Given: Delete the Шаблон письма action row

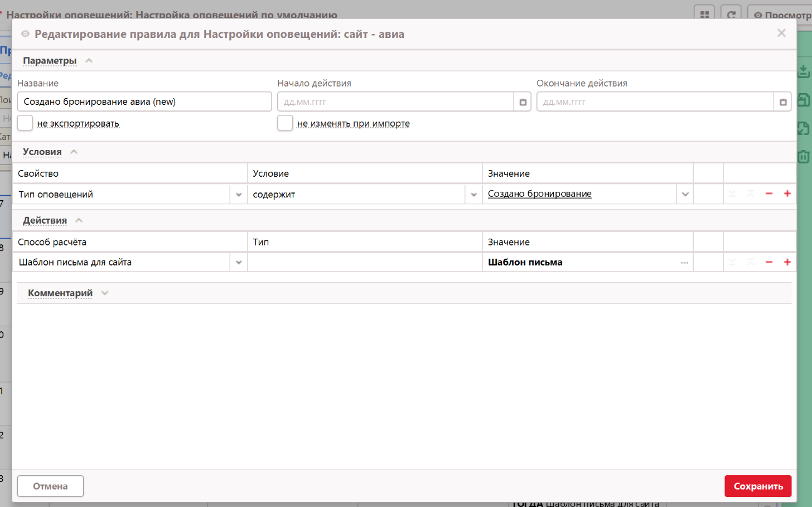Looking at the screenshot, I should coord(769,262).
